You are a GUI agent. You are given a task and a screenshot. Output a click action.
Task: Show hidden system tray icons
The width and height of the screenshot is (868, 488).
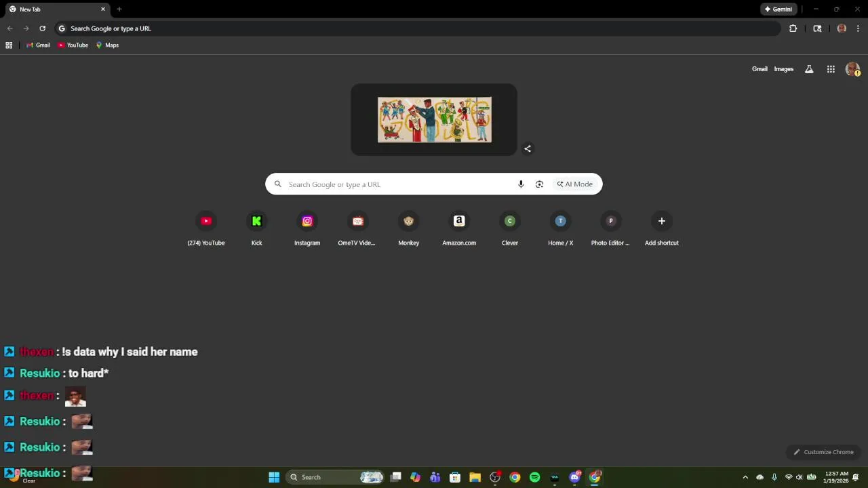pyautogui.click(x=745, y=477)
